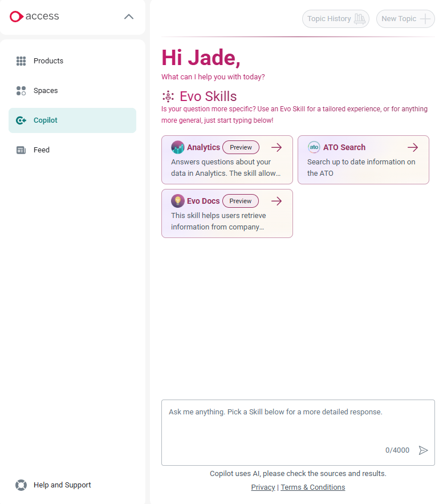Open the Terms & Conditions link

coord(312,487)
